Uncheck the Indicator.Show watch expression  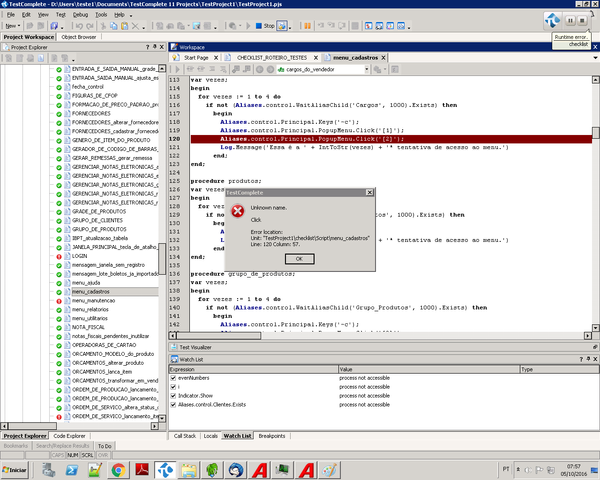173,395
